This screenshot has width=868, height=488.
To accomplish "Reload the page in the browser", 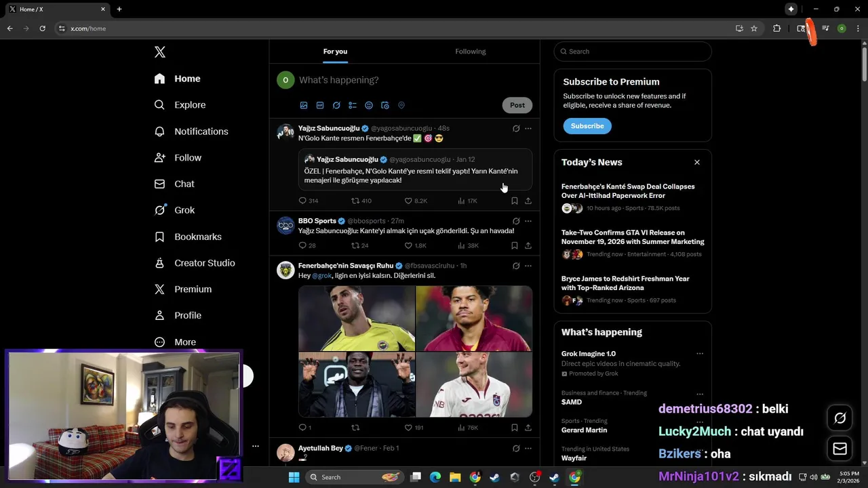I will click(42, 28).
